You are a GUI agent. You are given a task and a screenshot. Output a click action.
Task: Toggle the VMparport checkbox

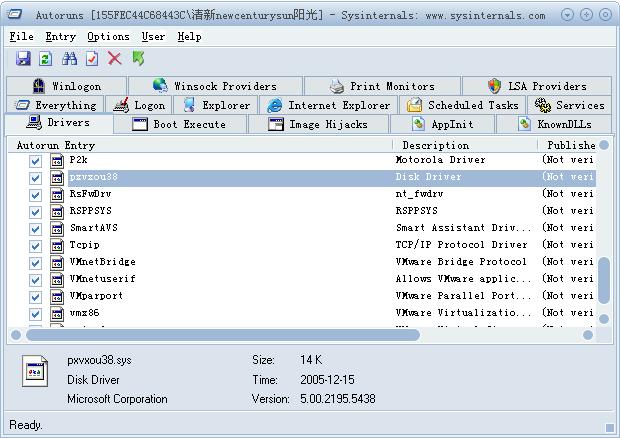pos(35,297)
